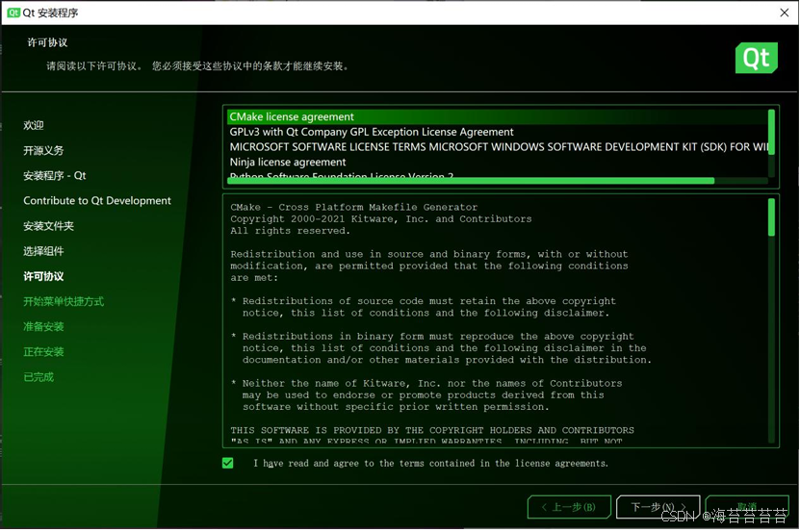Click the 下一步(N) next button
The image size is (800, 532).
coord(658,506)
